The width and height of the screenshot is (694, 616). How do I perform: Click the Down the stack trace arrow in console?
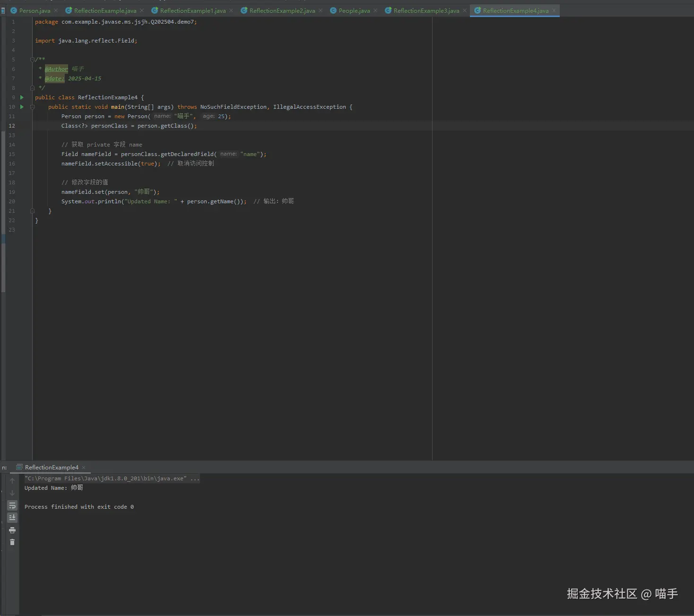pyautogui.click(x=12, y=493)
